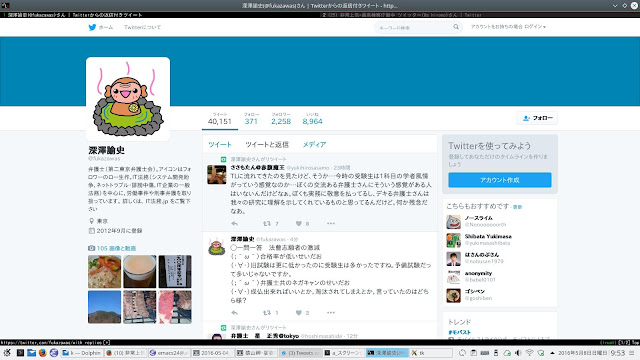Open the フォロー 371 following count
The image size is (640, 360).
point(251,119)
